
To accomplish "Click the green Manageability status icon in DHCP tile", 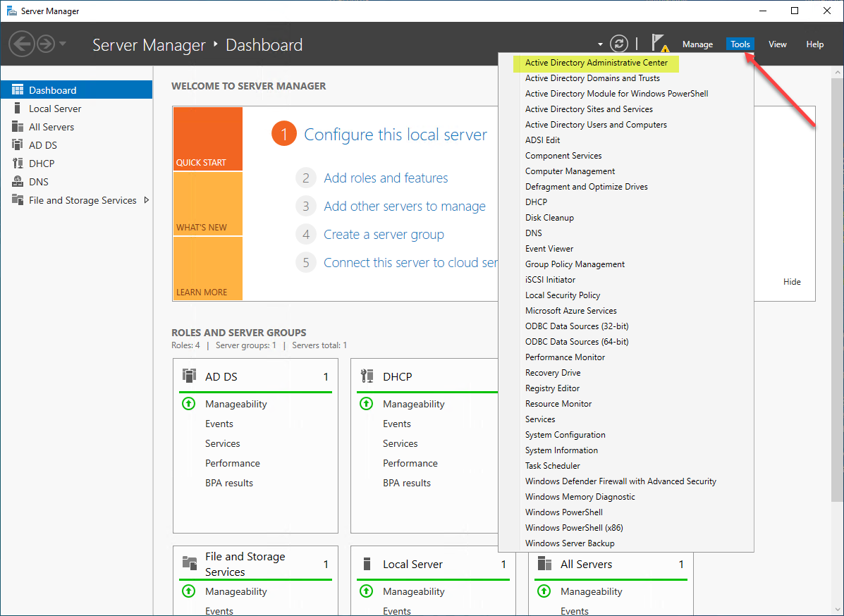I will 366,403.
